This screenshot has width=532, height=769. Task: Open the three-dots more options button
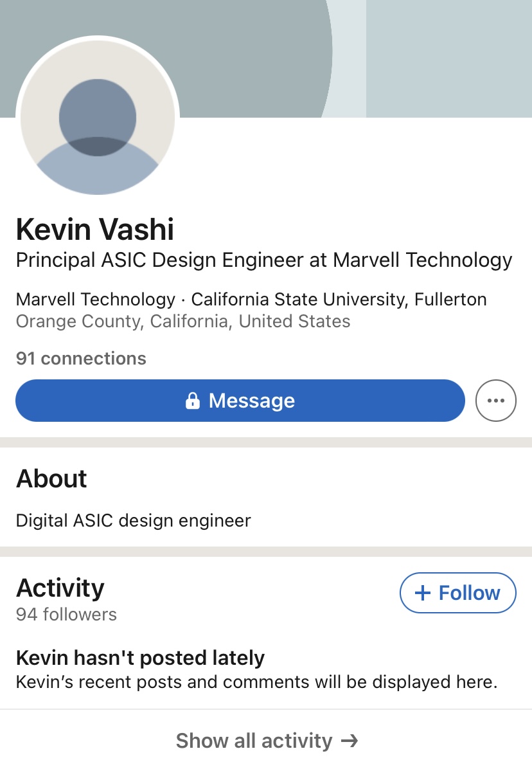[x=496, y=401]
